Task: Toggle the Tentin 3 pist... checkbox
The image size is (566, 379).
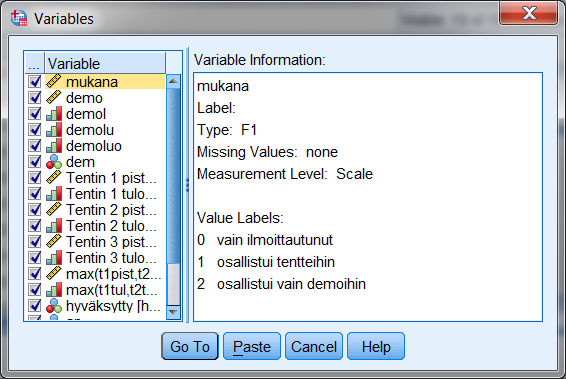Action: point(35,241)
